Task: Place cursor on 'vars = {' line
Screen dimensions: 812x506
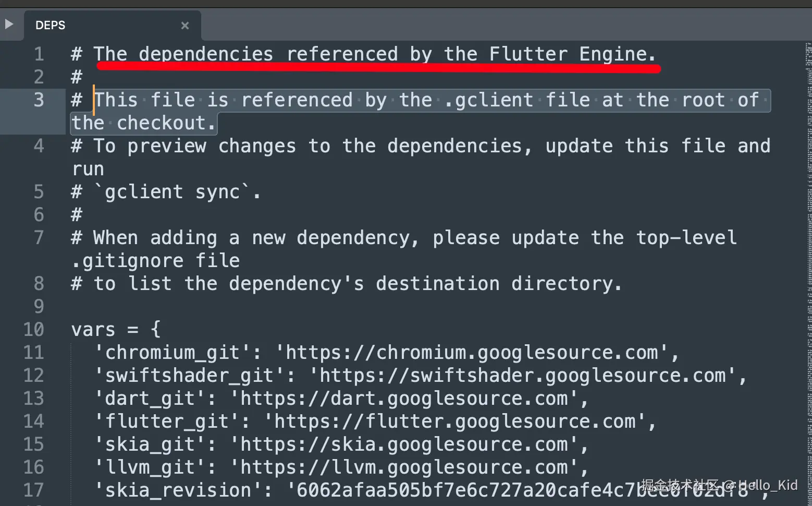Action: [116, 330]
